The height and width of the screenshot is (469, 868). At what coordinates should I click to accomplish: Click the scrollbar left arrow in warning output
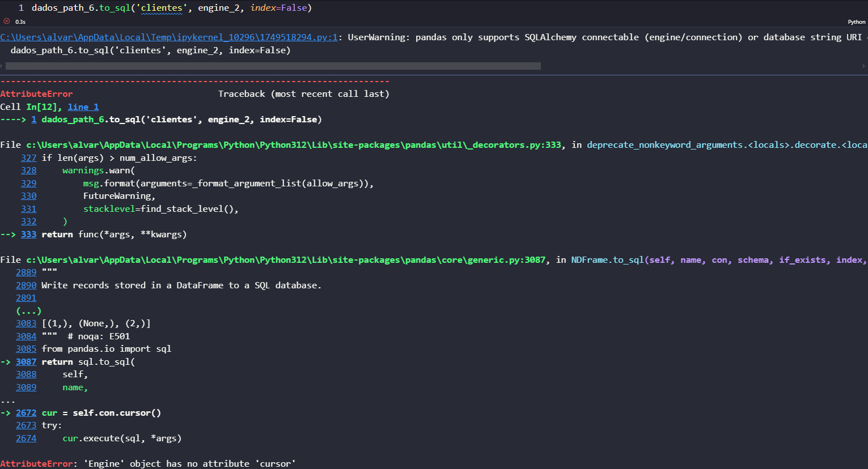click(2, 66)
